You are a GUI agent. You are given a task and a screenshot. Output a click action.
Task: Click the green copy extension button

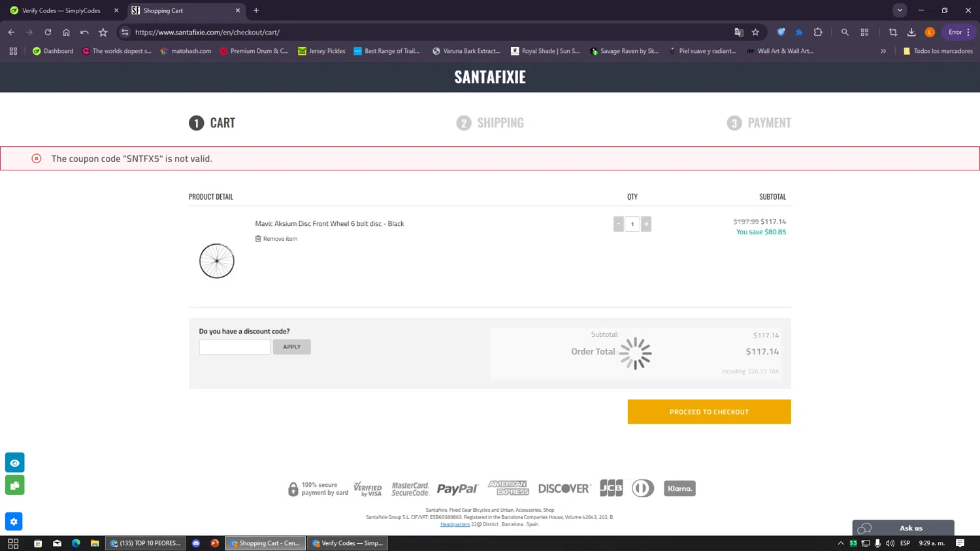coord(14,485)
